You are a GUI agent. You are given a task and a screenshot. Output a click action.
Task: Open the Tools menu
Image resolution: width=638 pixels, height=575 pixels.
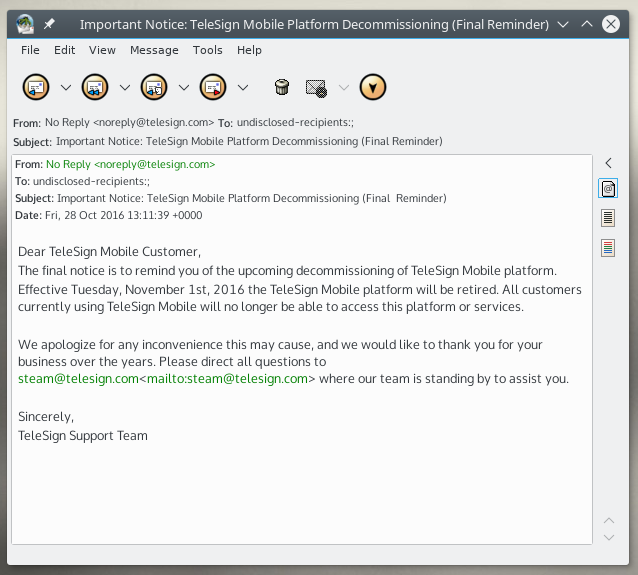208,50
